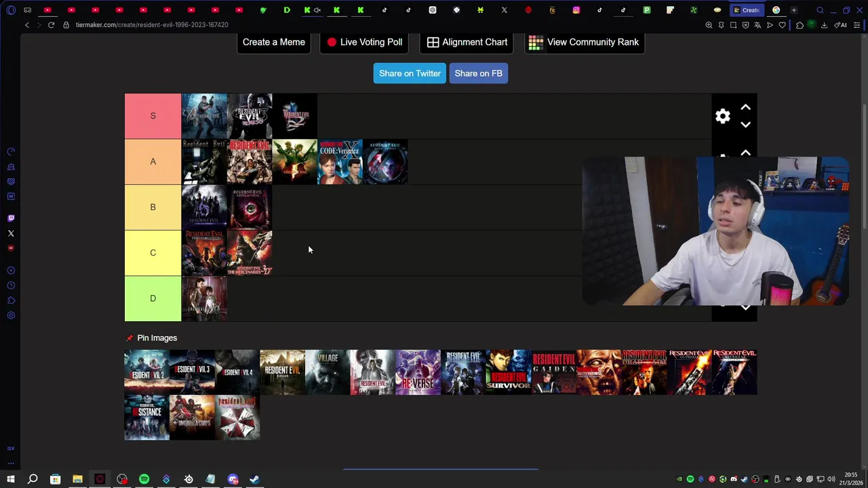The width and height of the screenshot is (868, 488).
Task: Select Mercenaries 3D in C tier
Action: (250, 253)
